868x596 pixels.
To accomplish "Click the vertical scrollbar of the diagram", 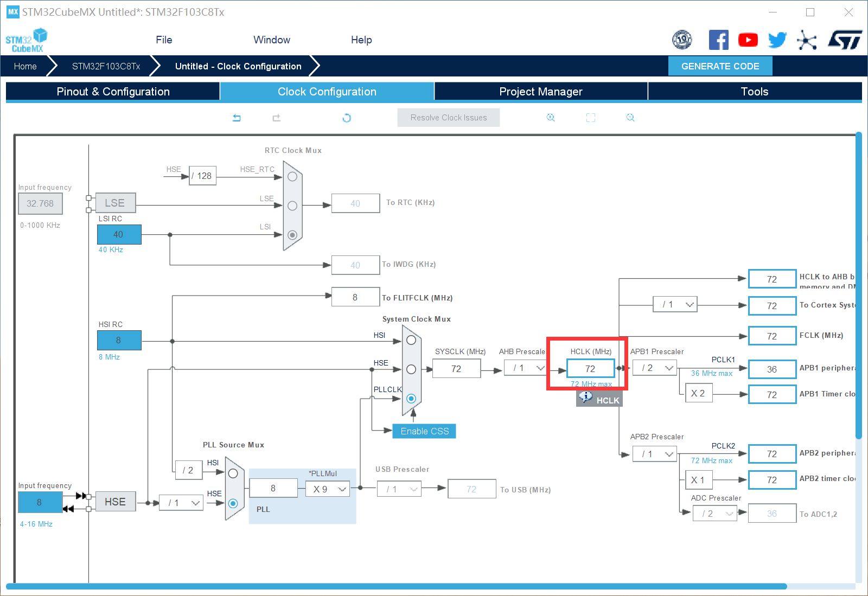I will coord(859,286).
